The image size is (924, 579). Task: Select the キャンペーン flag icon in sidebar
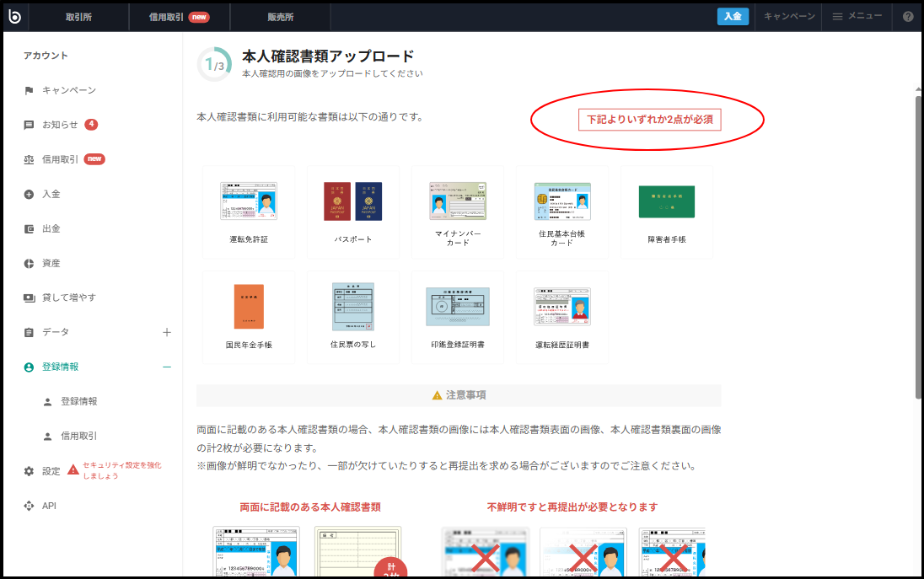click(29, 89)
